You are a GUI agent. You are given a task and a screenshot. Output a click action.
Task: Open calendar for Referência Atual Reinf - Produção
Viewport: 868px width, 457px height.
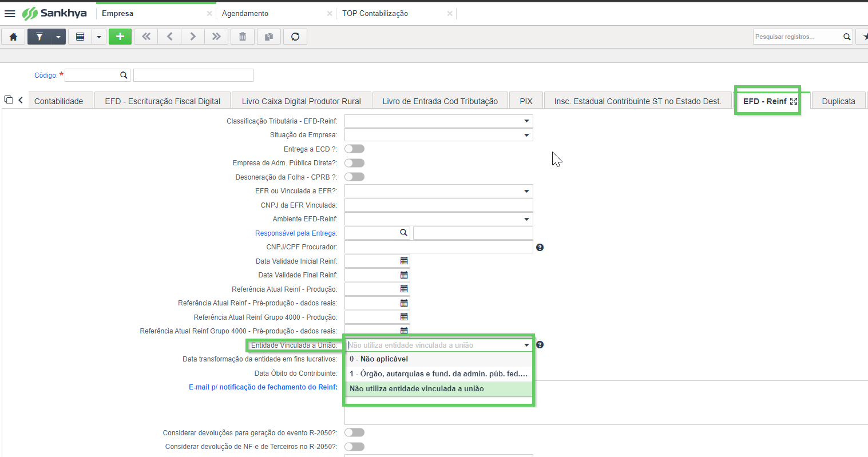pyautogui.click(x=404, y=289)
